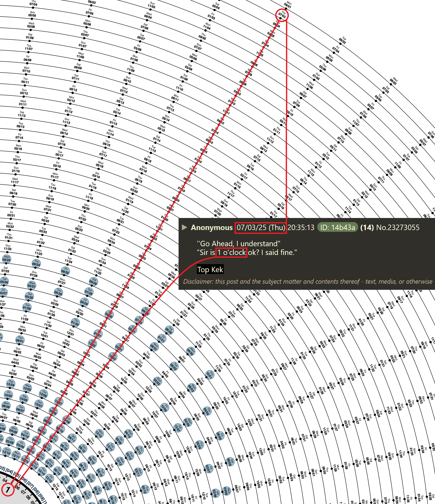Click the Sun 11/22 date label
This screenshot has width=435, height=504.
[x=8, y=247]
